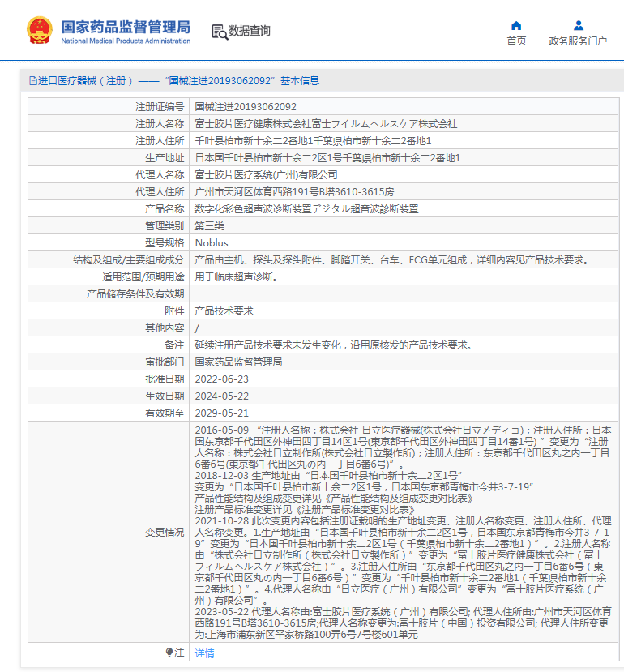Open 政务服务门户 via person icon
Image resolution: width=624 pixels, height=672 pixels.
[578, 26]
